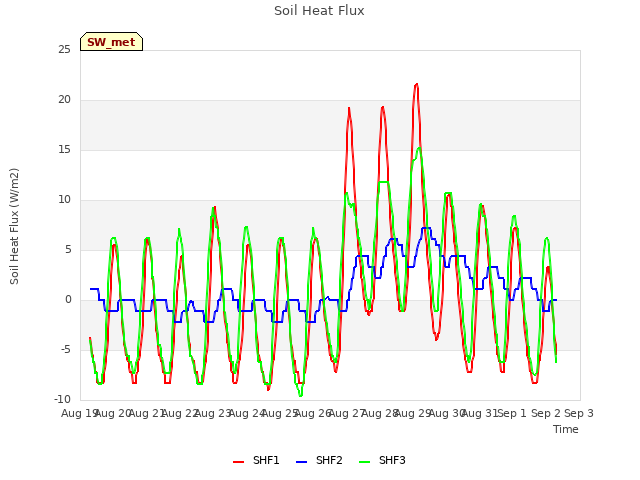Click the SW_met annotation label
640x480 pixels.
(x=111, y=42)
